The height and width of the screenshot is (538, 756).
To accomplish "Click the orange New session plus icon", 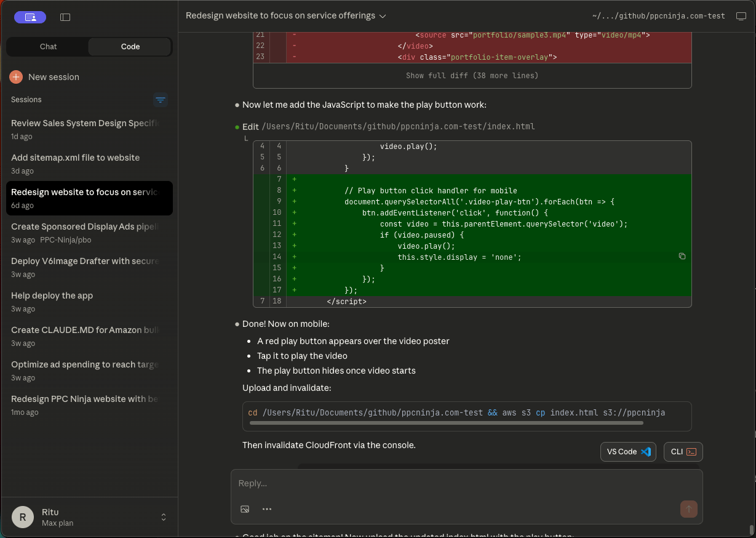I will click(16, 77).
